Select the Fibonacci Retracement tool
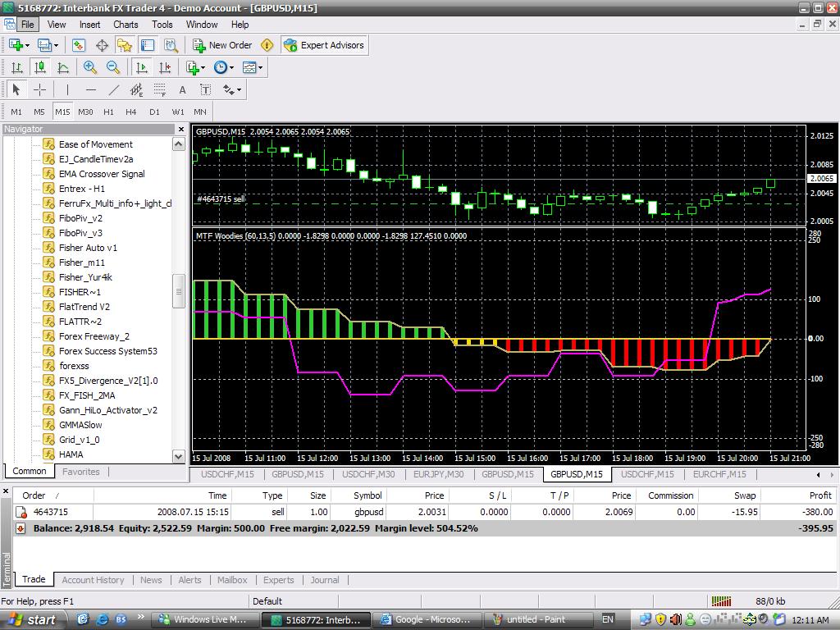 click(x=160, y=89)
